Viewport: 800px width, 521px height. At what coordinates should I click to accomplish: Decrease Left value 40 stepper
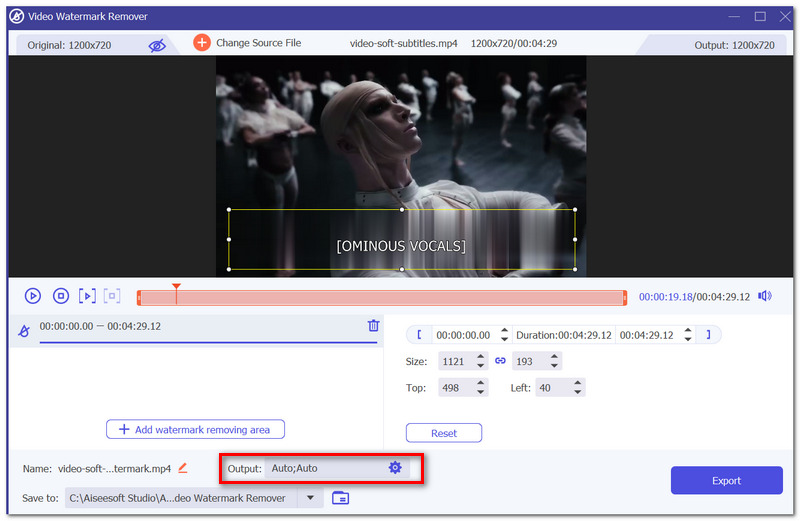tap(577, 392)
